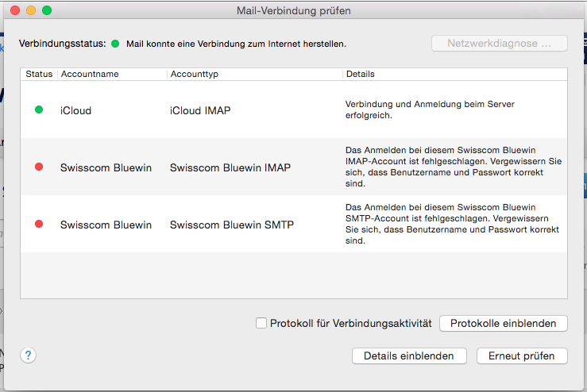Viewport: 587px width, 392px height.
Task: Select Swisscom Bluewin IMAP account type
Action: tap(230, 167)
